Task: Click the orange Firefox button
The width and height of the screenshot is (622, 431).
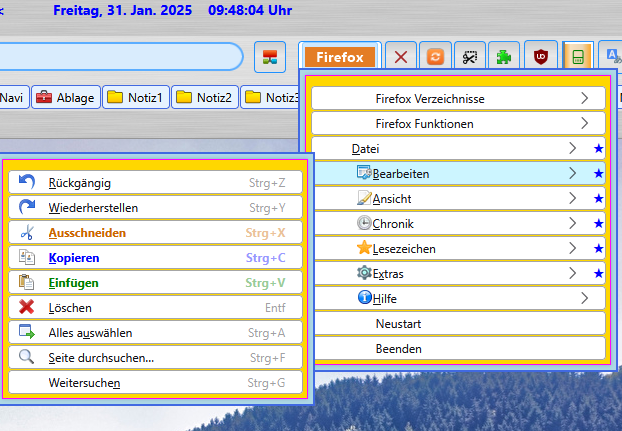Action: point(339,57)
